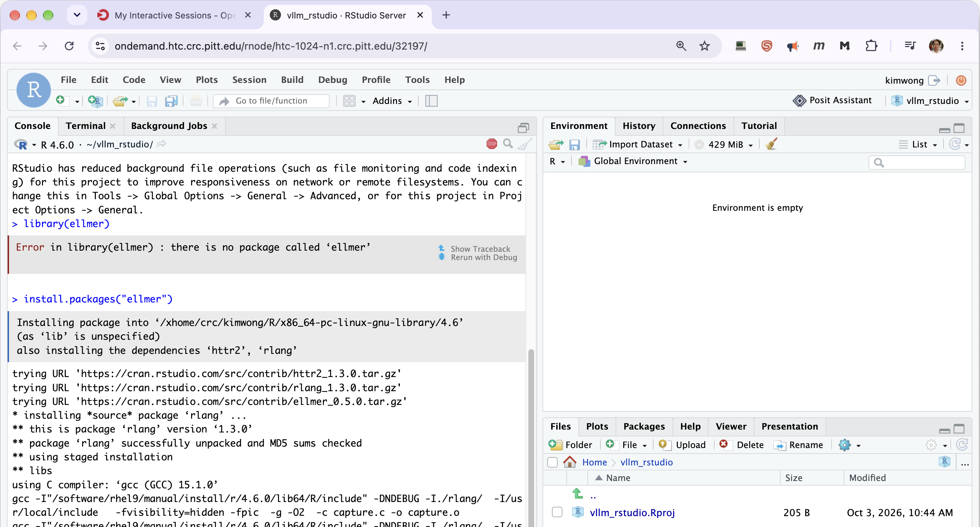Click the Rename button in Files pane
Screen dimensions: 980x527
[x=799, y=445]
